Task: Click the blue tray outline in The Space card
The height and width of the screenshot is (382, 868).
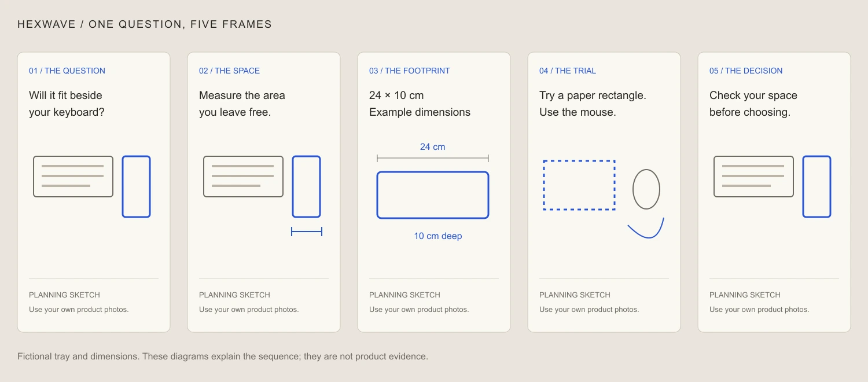Action: click(307, 186)
